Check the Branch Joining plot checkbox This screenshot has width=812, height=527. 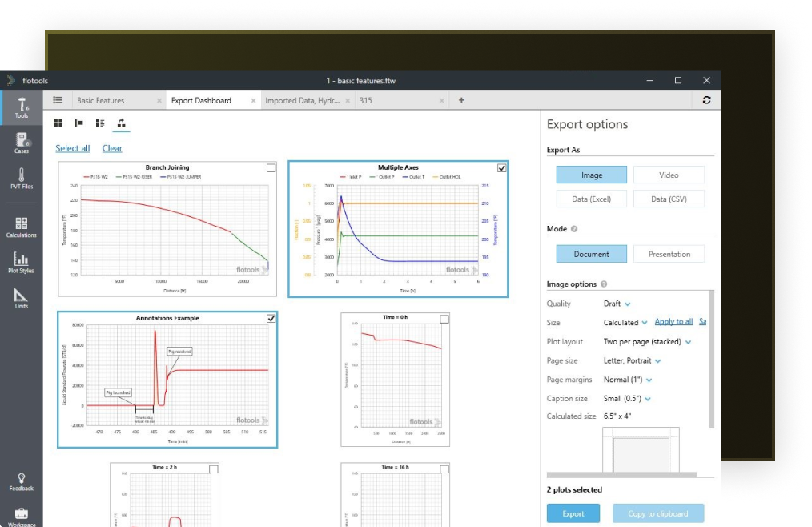(x=271, y=168)
